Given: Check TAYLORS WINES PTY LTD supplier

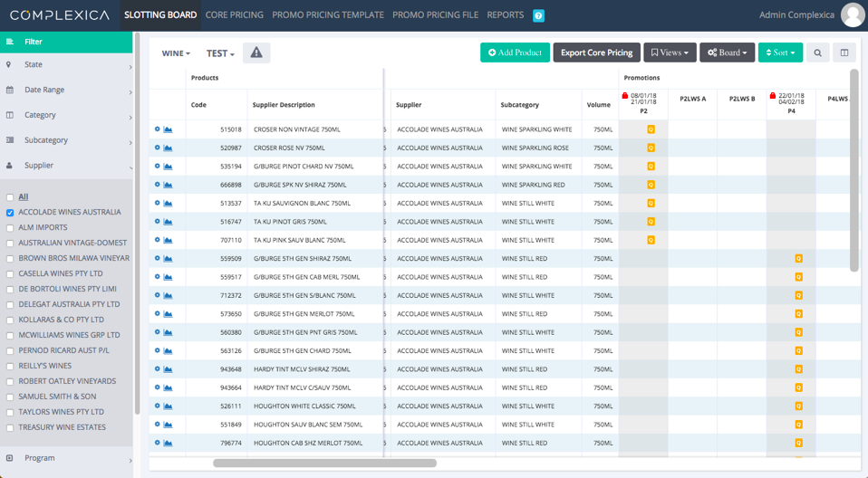Looking at the screenshot, I should pyautogui.click(x=10, y=412).
